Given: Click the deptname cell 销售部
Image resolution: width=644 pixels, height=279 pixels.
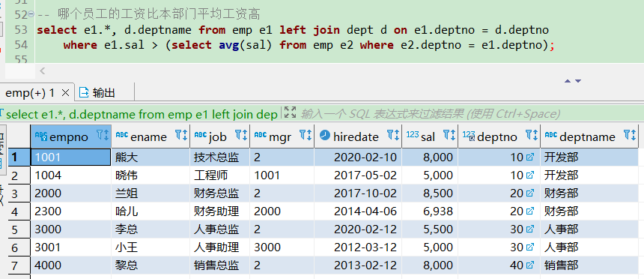Looking at the screenshot, I should [x=589, y=265].
